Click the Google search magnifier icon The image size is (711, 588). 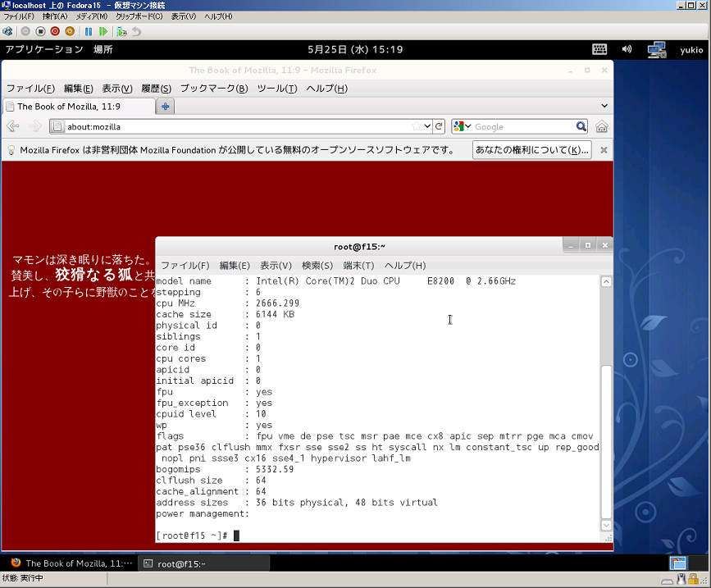coord(581,126)
